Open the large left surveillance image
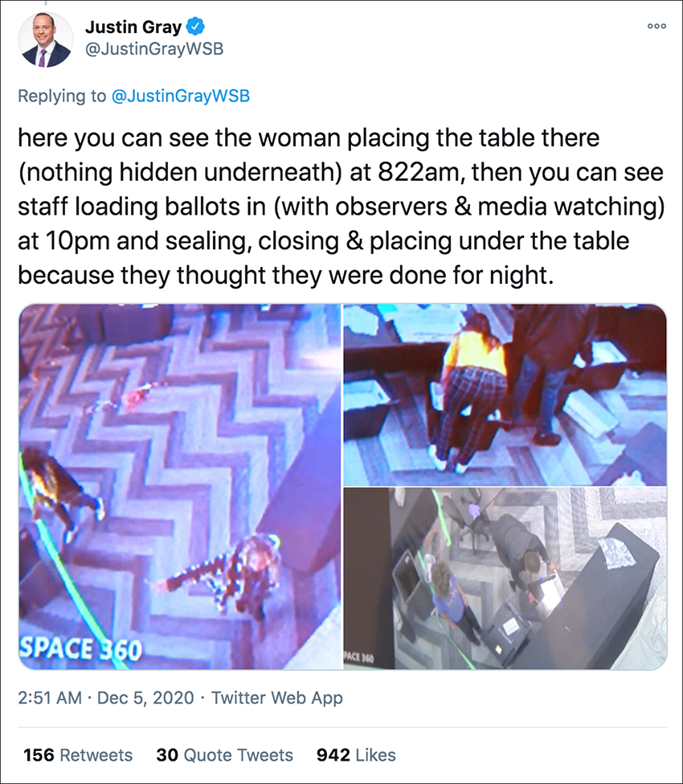The height and width of the screenshot is (784, 683). pos(180,486)
